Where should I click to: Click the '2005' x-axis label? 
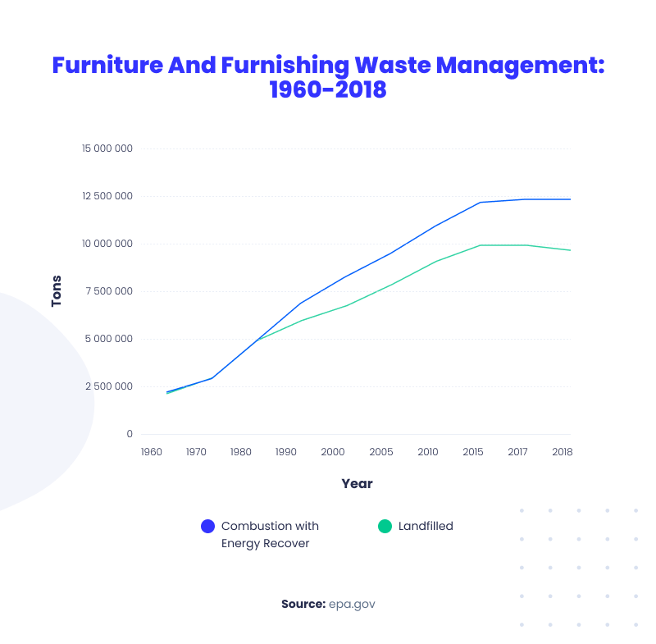[x=381, y=452]
